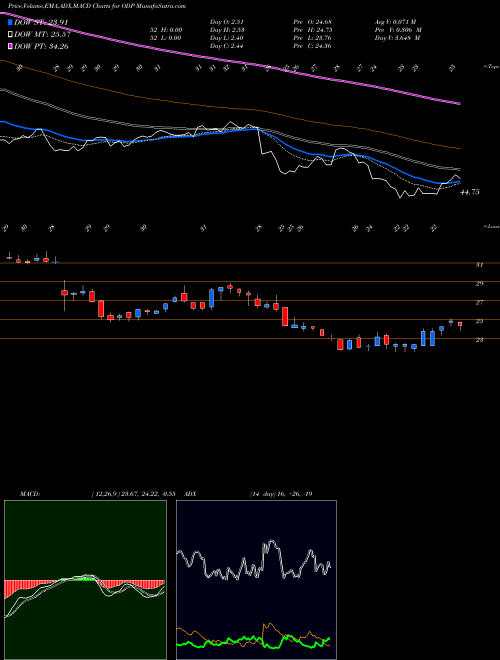Click the 44.75 label on EMA chart

click(x=470, y=192)
